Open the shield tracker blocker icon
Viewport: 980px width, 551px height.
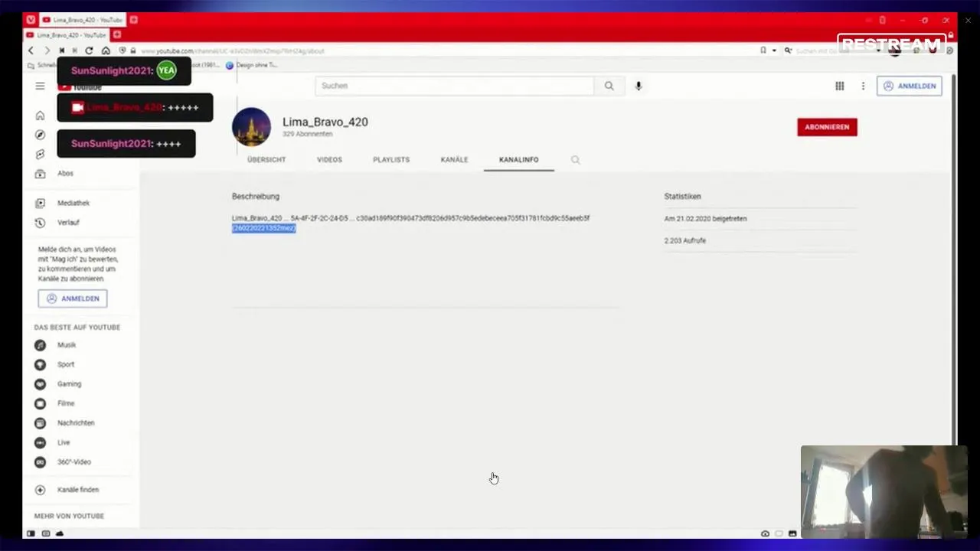[122, 51]
